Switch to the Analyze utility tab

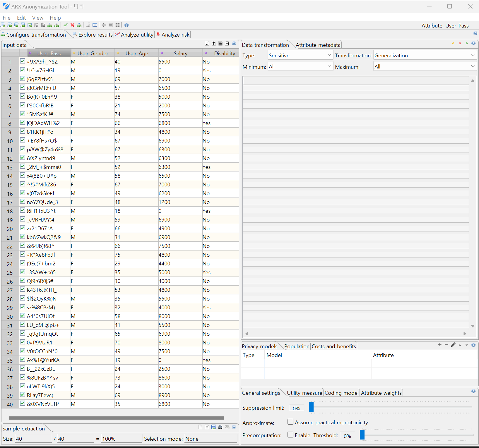coord(134,35)
